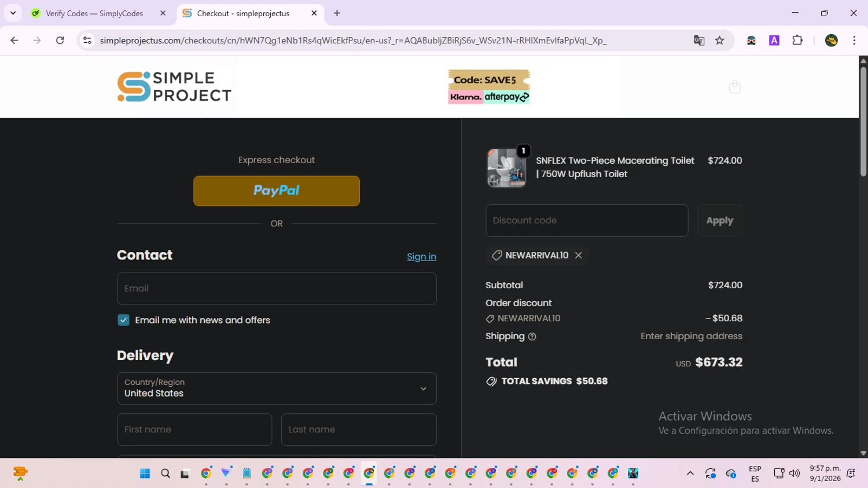Click the page address bar URL
868x488 pixels.
click(353, 41)
